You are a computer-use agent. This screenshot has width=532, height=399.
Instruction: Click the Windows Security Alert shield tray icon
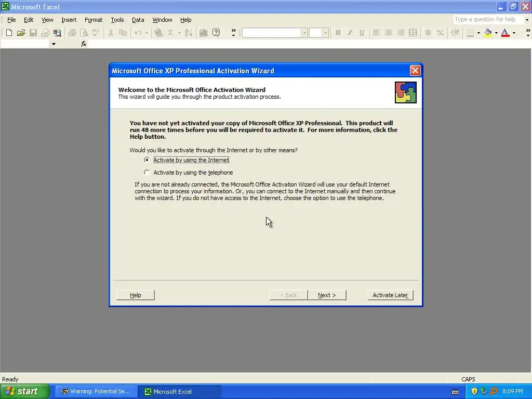pos(474,391)
